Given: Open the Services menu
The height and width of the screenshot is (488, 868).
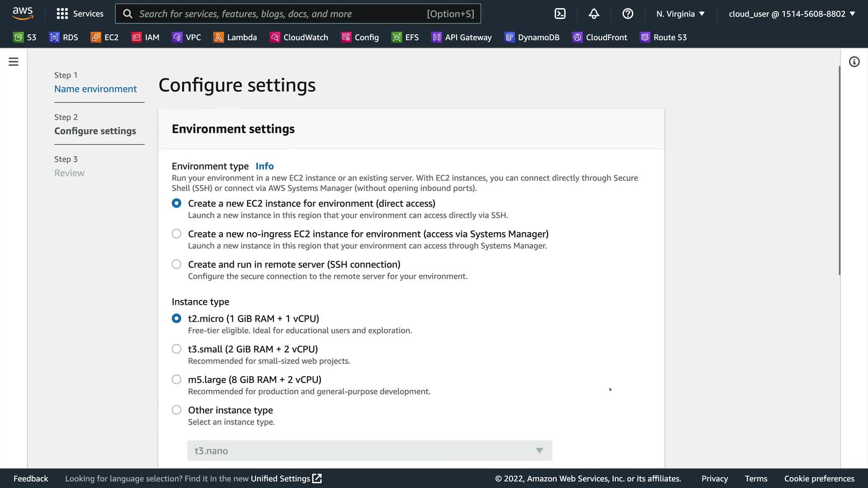Looking at the screenshot, I should (x=80, y=14).
